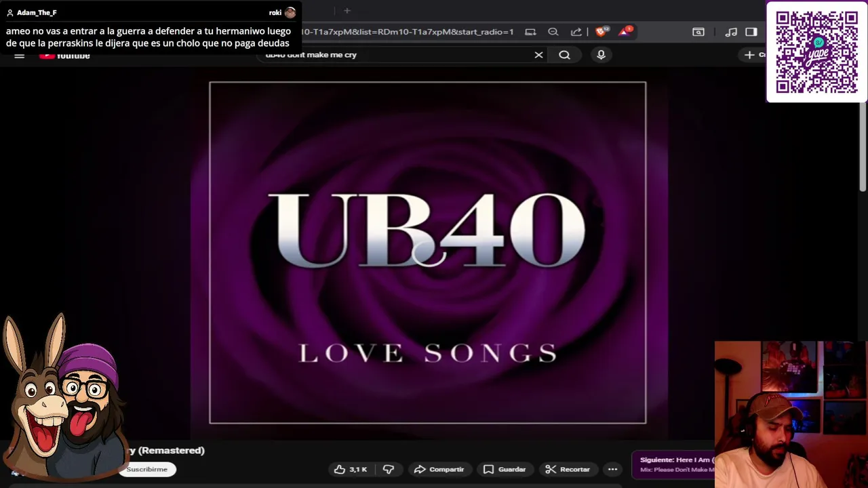Viewport: 868px width, 488px height.
Task: Click the "(Remastered)" video title text
Action: coord(172,450)
